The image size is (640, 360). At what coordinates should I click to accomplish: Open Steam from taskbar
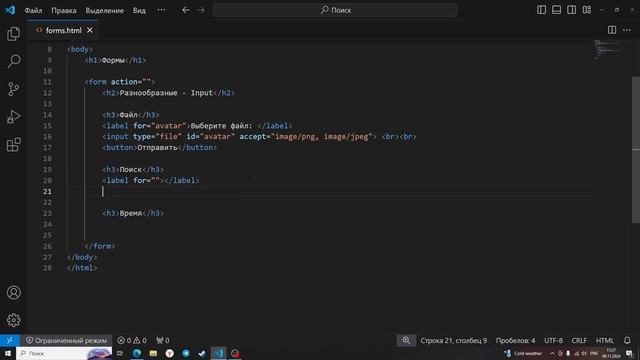click(x=202, y=353)
